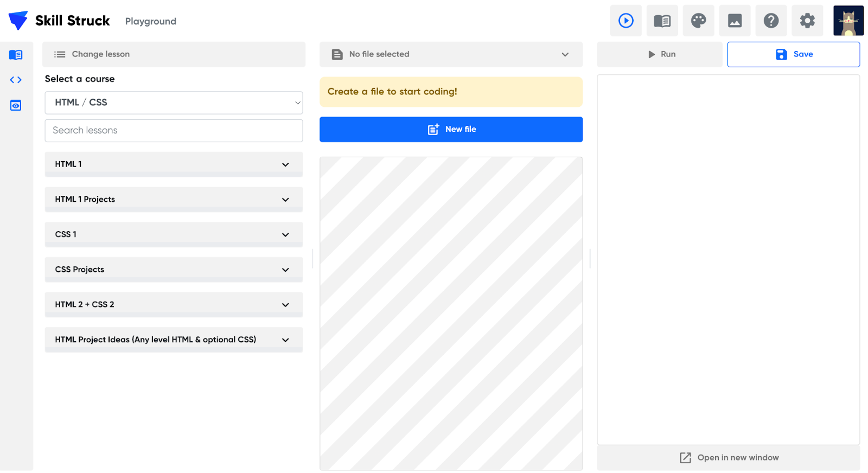Click the Save button
The height and width of the screenshot is (473, 868).
point(794,54)
